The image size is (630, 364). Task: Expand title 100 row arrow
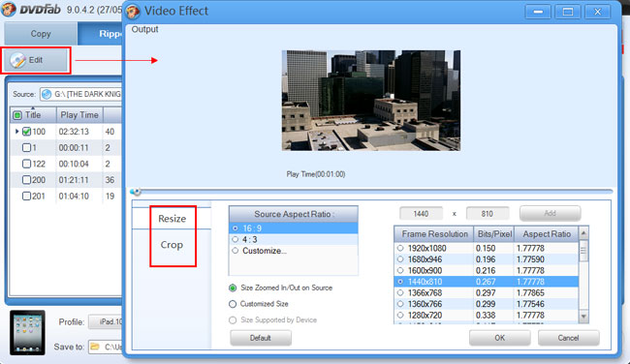(16, 132)
